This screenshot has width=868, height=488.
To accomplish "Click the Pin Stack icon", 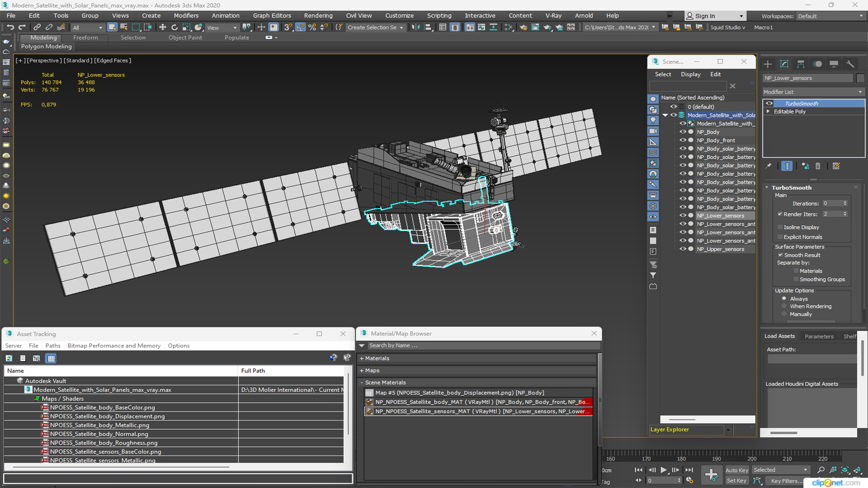I will [x=769, y=166].
